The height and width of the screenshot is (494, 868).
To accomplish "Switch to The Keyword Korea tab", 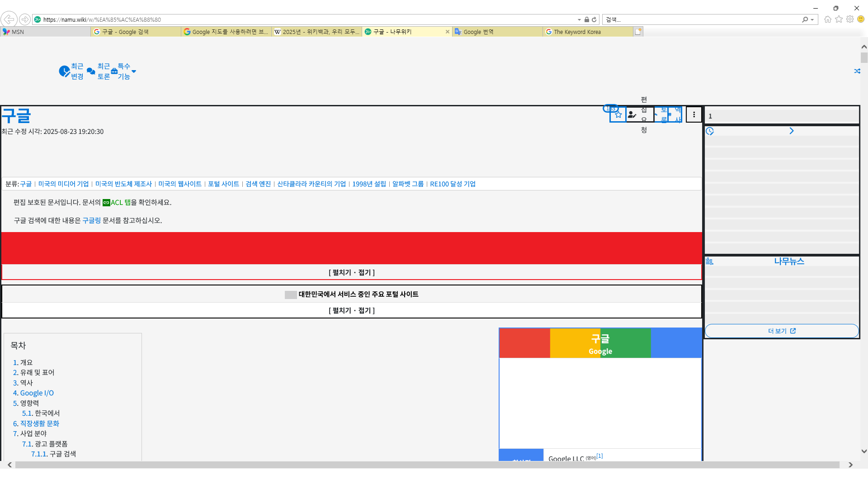I will coord(587,32).
